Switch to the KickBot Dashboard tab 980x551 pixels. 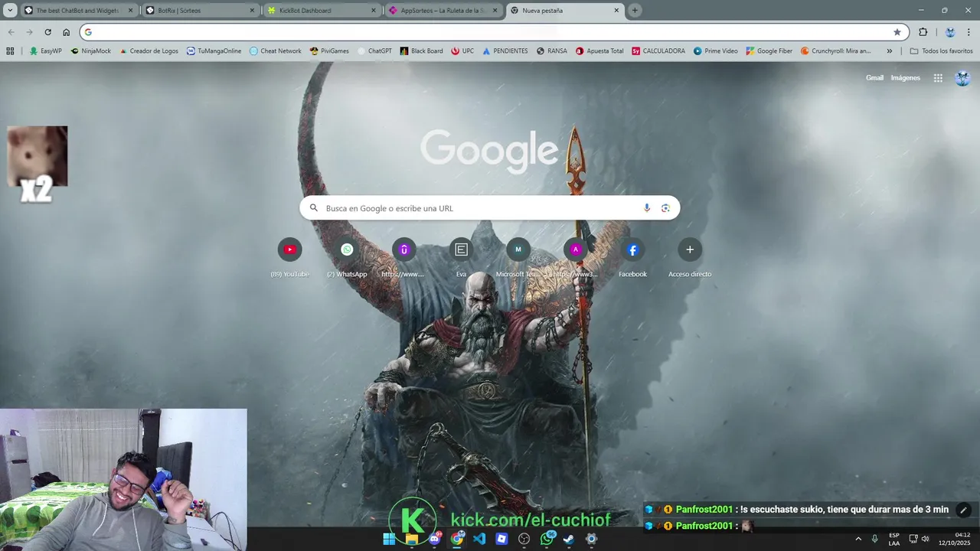tap(321, 11)
